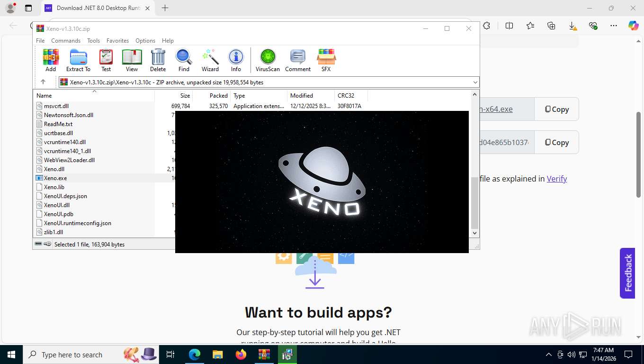Select Newtonsoft.Json.dll file
Screen dimensions: 644x364
pyautogui.click(x=68, y=115)
